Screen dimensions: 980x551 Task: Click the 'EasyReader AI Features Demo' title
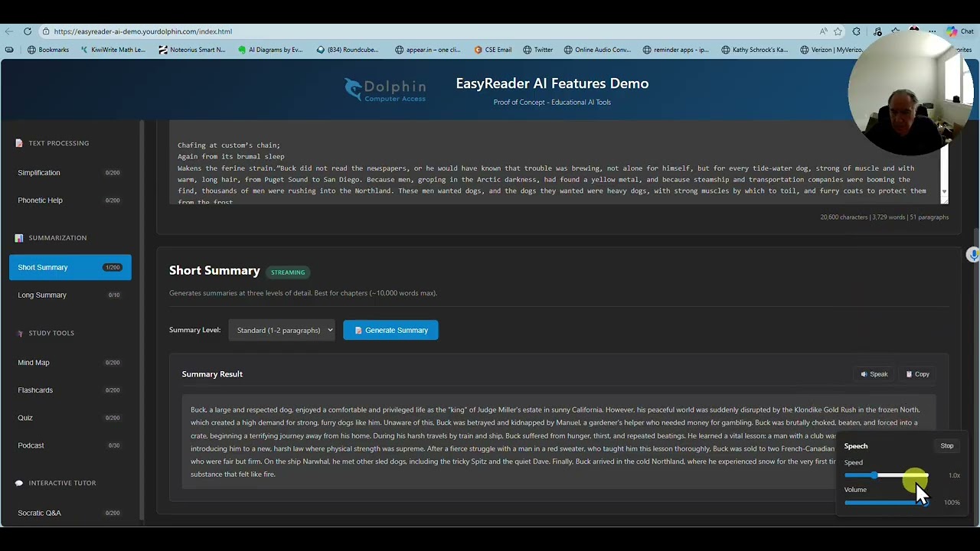click(552, 83)
